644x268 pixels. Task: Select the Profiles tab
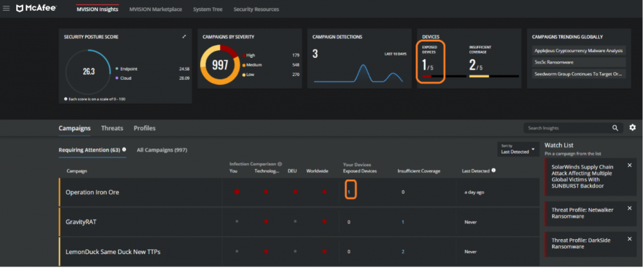pos(145,128)
